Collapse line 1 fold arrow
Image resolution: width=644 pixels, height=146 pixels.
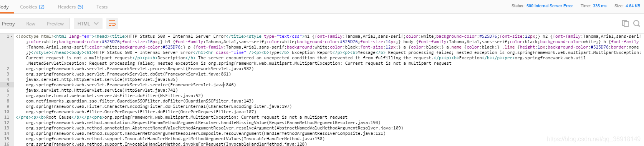12,36
